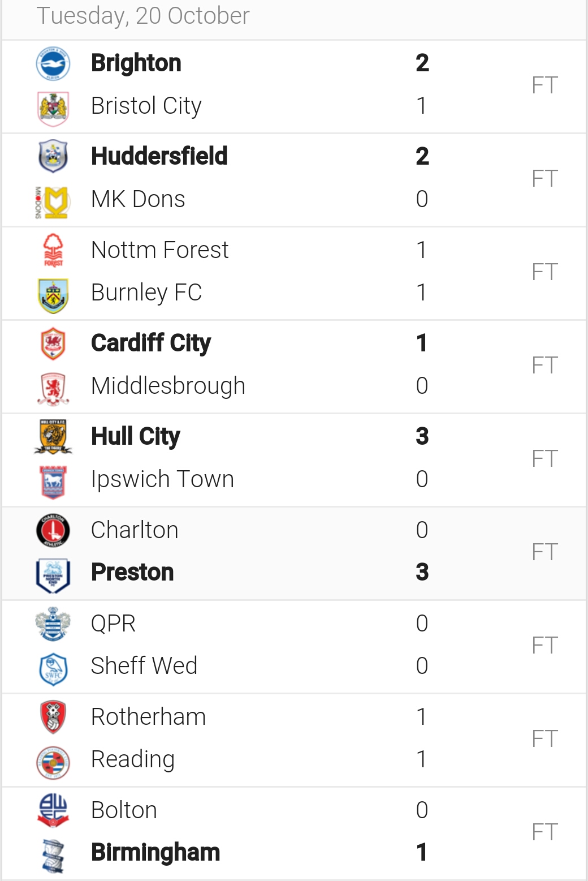
Task: Select the Nottm Forest tree crest
Action: (x=53, y=250)
